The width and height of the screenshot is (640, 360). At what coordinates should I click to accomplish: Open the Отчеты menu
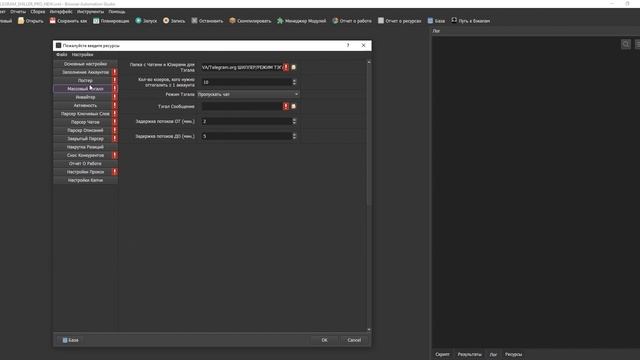18,12
